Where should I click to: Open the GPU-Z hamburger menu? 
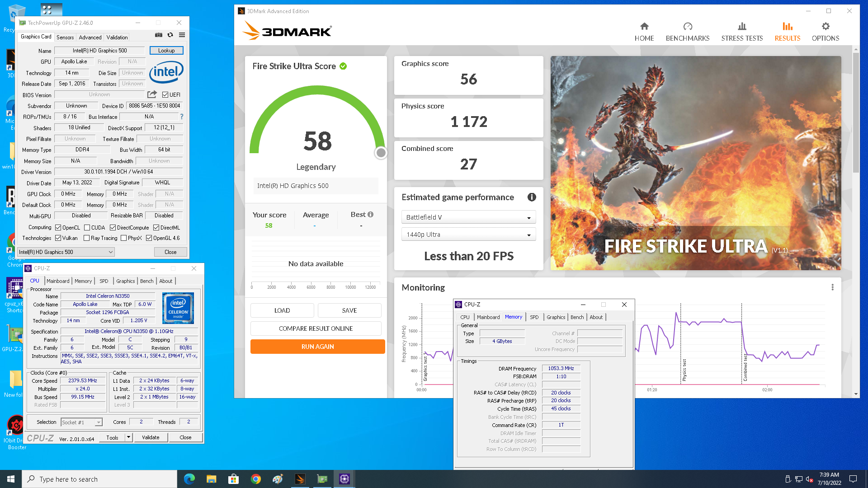pyautogui.click(x=182, y=35)
